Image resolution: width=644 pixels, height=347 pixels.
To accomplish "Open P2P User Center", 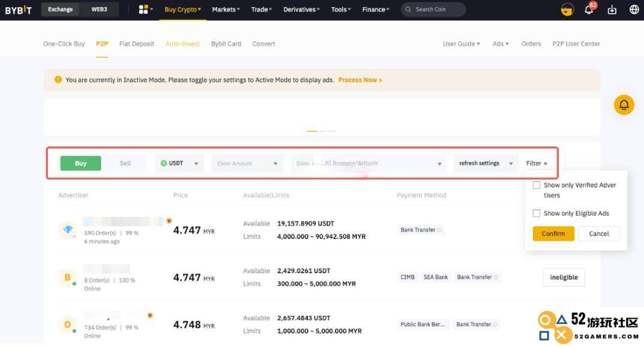I will 576,44.
